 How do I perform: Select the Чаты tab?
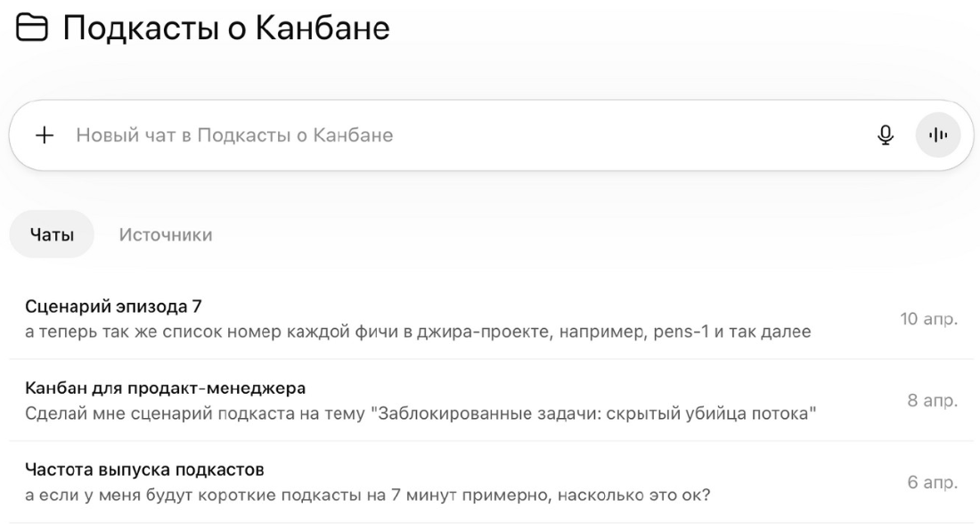(x=52, y=234)
